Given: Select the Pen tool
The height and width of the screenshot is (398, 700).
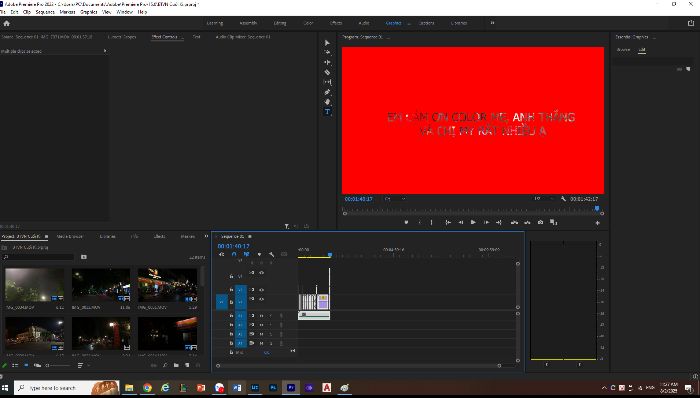Looking at the screenshot, I should [x=327, y=92].
